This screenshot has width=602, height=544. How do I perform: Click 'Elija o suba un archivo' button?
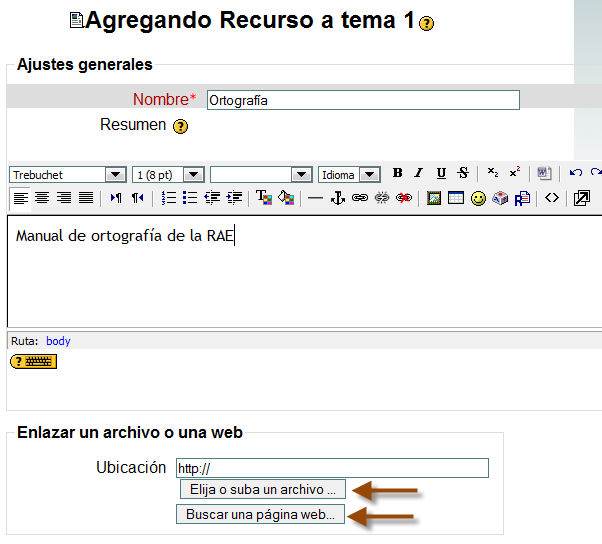263,490
